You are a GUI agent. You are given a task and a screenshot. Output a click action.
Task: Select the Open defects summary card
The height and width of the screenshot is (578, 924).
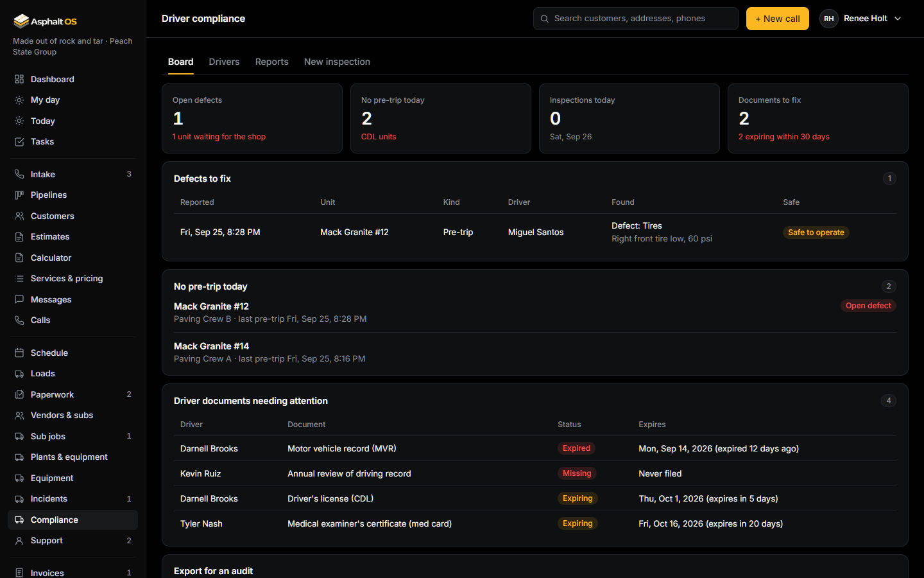(252, 118)
